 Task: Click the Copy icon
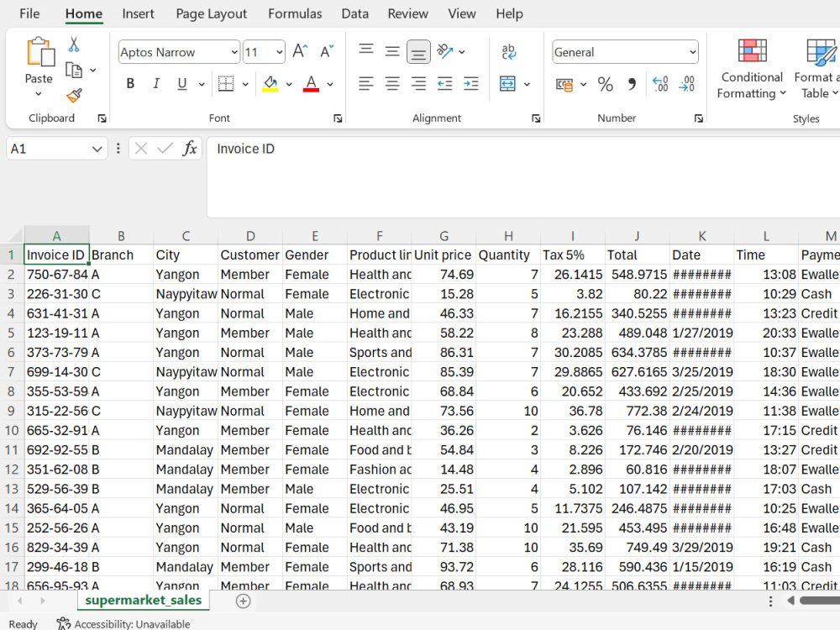pyautogui.click(x=74, y=71)
